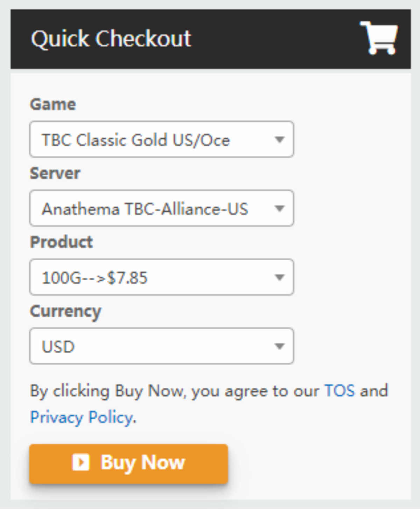The width and height of the screenshot is (420, 509).
Task: Click the Buy Now button
Action: pyautogui.click(x=128, y=463)
